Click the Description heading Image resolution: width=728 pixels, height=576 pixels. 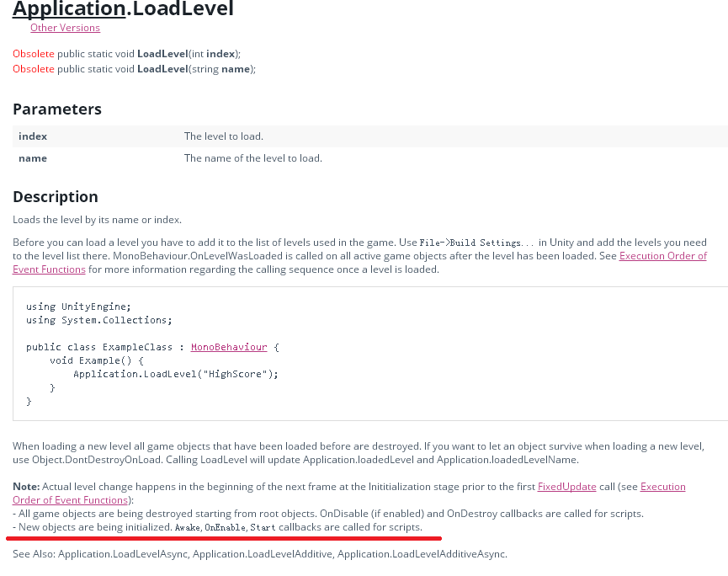56,197
